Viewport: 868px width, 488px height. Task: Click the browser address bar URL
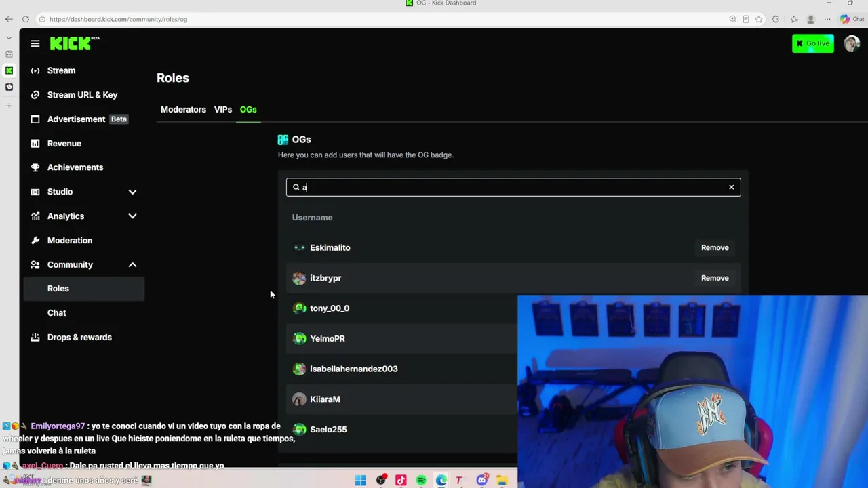118,19
